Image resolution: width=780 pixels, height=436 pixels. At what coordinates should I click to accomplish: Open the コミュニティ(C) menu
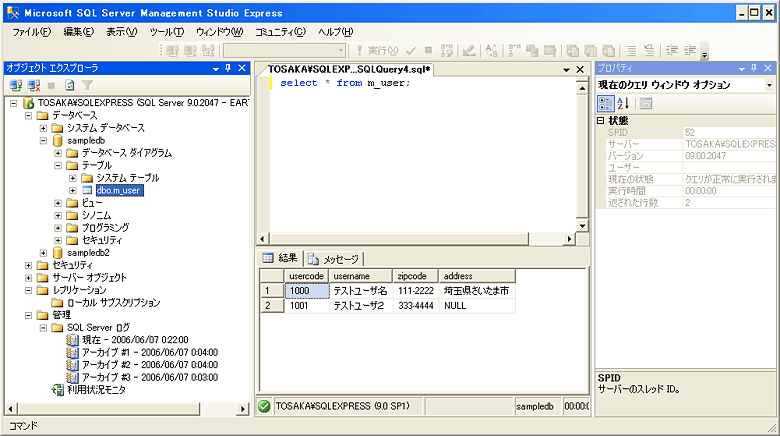(x=280, y=32)
